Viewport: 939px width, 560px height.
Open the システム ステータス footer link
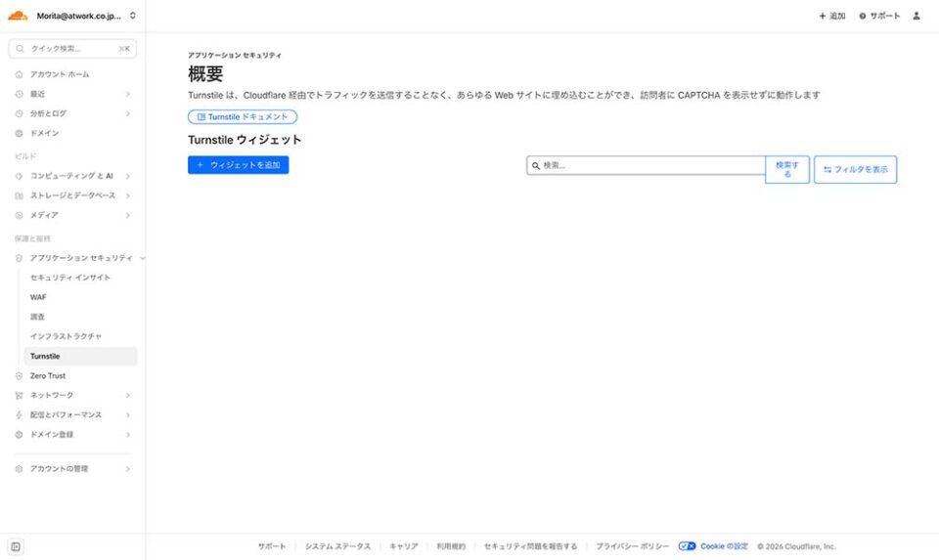[x=337, y=546]
